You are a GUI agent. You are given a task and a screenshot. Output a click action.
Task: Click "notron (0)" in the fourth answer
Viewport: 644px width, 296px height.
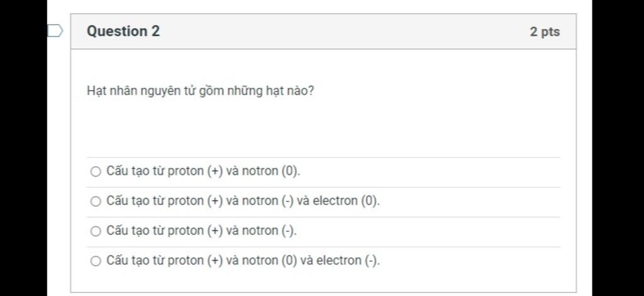click(x=269, y=260)
